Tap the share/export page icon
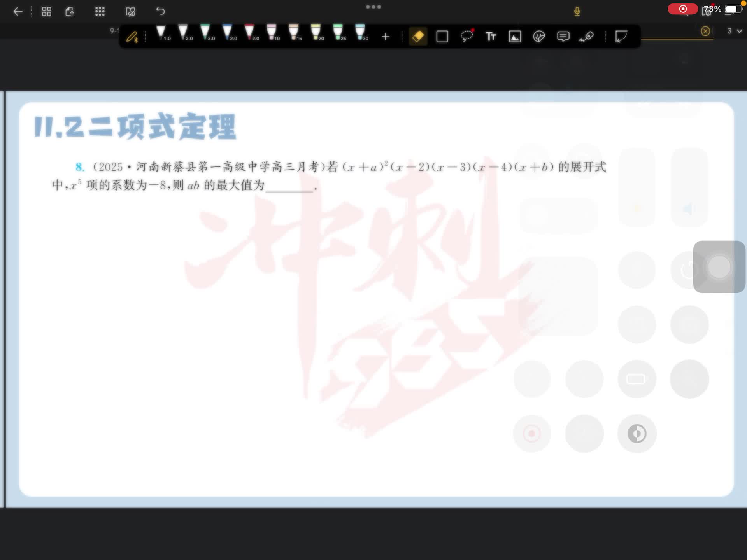 pyautogui.click(x=70, y=12)
